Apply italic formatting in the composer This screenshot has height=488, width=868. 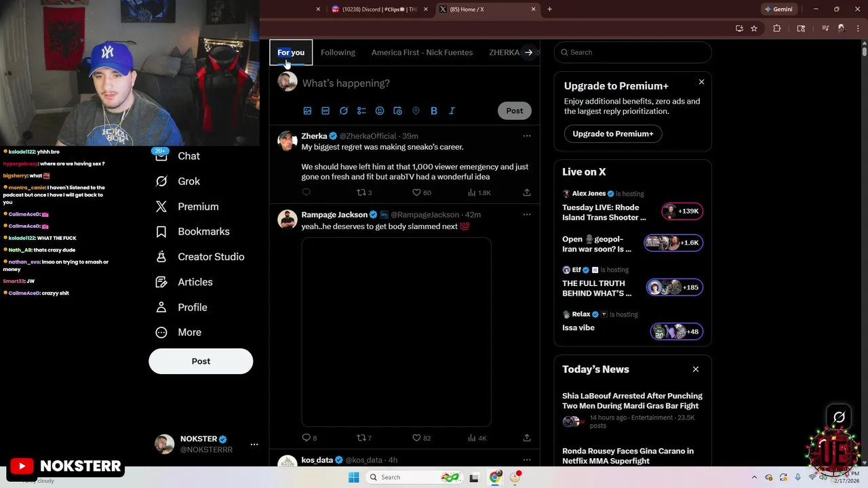pyautogui.click(x=452, y=110)
